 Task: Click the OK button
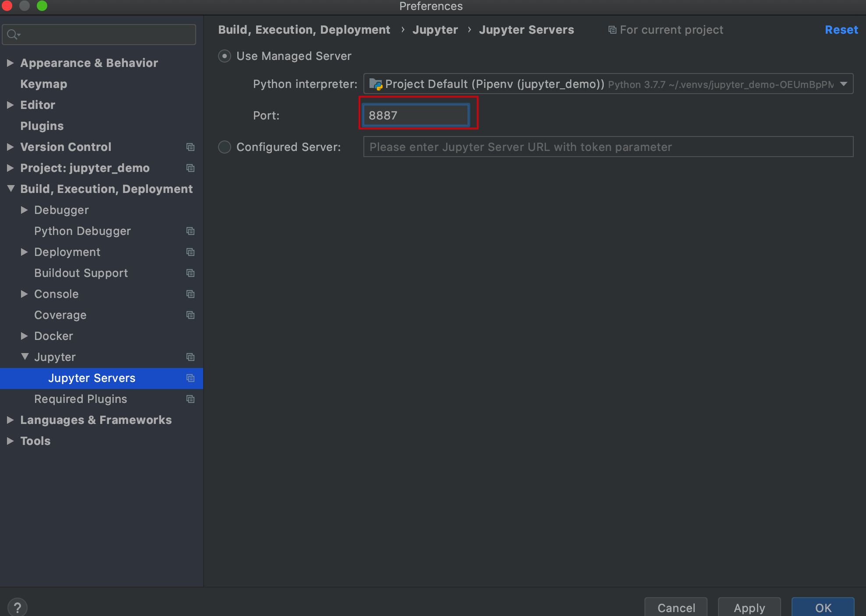point(823,607)
